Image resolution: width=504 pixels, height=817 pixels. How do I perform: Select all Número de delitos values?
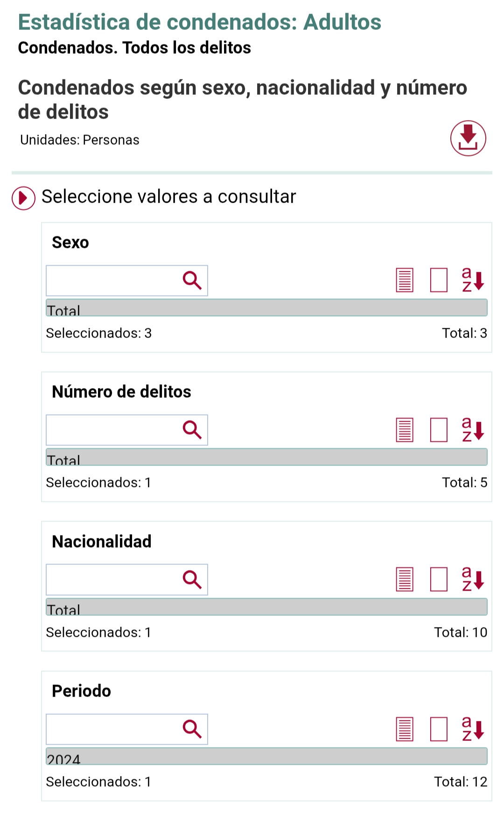(404, 430)
